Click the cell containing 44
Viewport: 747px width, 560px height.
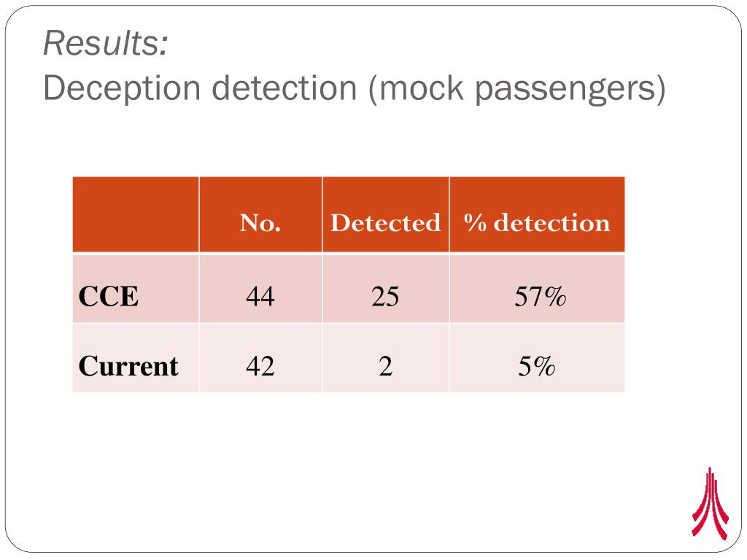pos(260,289)
